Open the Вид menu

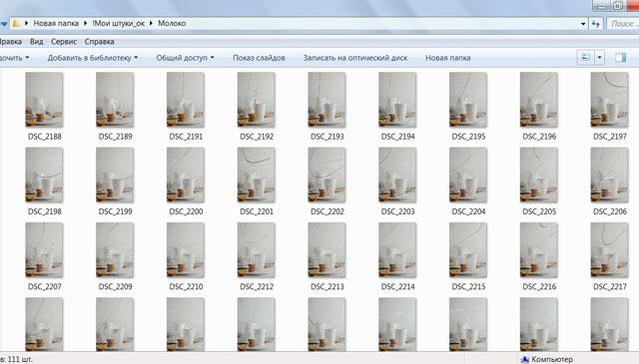pos(36,42)
